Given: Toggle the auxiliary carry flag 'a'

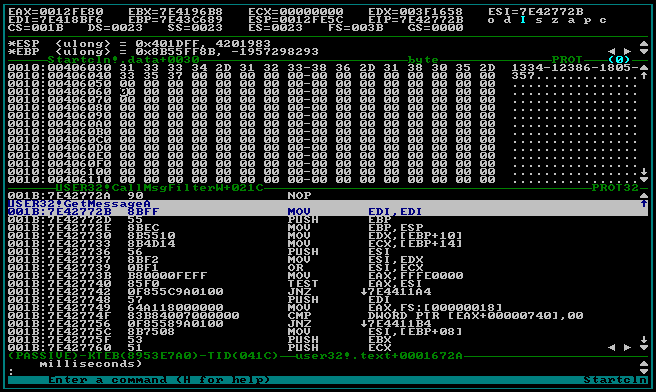Looking at the screenshot, I should 571,20.
